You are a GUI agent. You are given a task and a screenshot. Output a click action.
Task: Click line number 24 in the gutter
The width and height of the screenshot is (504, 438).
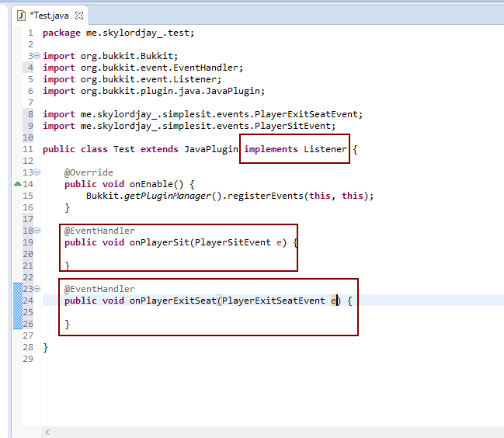pos(28,301)
